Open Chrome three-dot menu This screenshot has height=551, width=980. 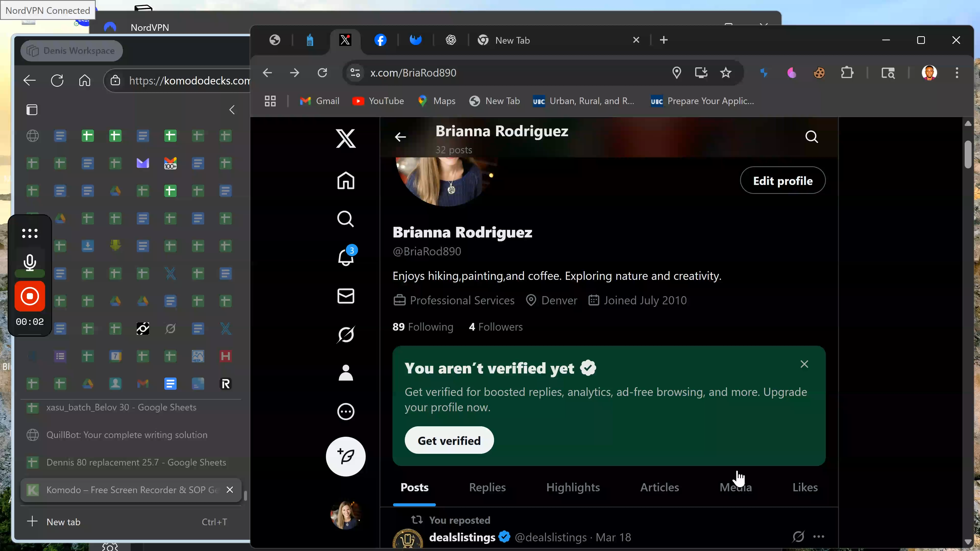[957, 73]
